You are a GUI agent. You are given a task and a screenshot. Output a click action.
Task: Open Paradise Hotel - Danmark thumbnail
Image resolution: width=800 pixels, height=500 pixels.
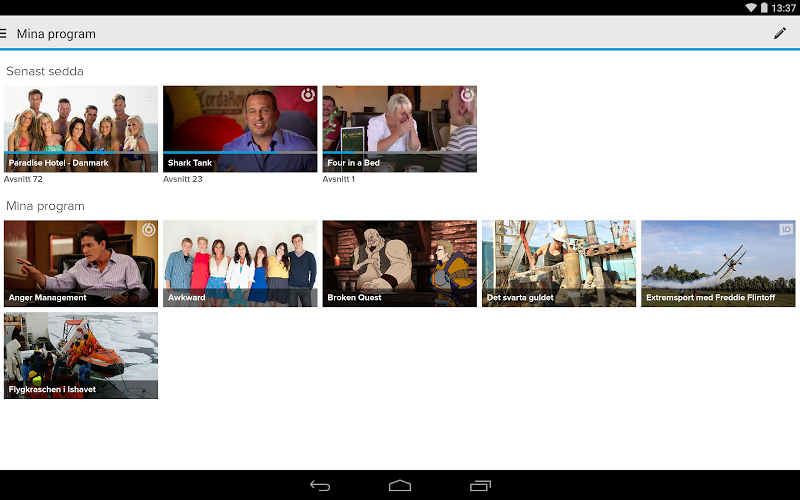pos(81,129)
